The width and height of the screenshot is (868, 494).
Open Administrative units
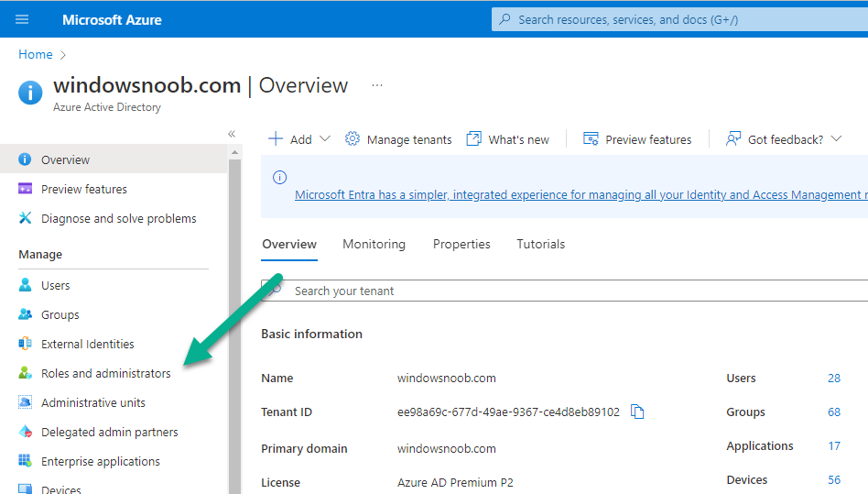tap(93, 402)
